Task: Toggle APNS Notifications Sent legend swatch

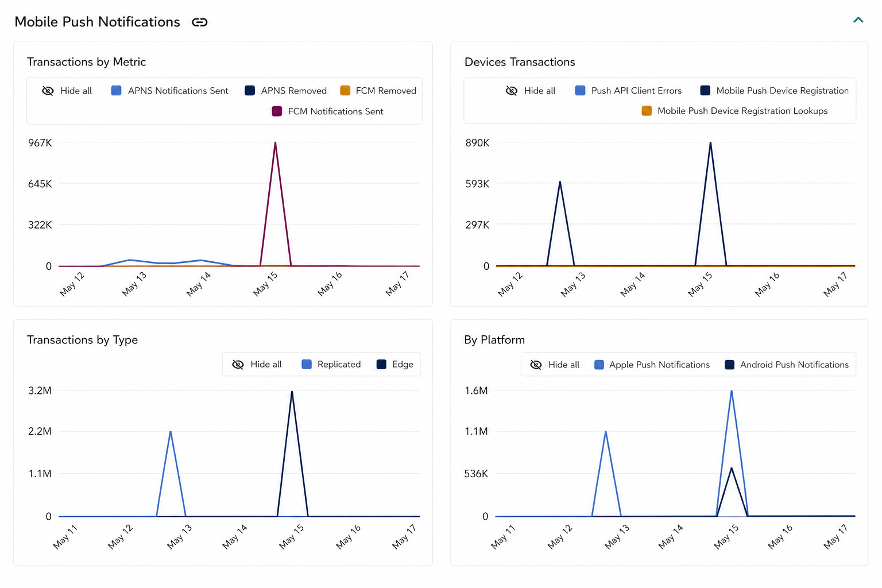Action: [116, 91]
